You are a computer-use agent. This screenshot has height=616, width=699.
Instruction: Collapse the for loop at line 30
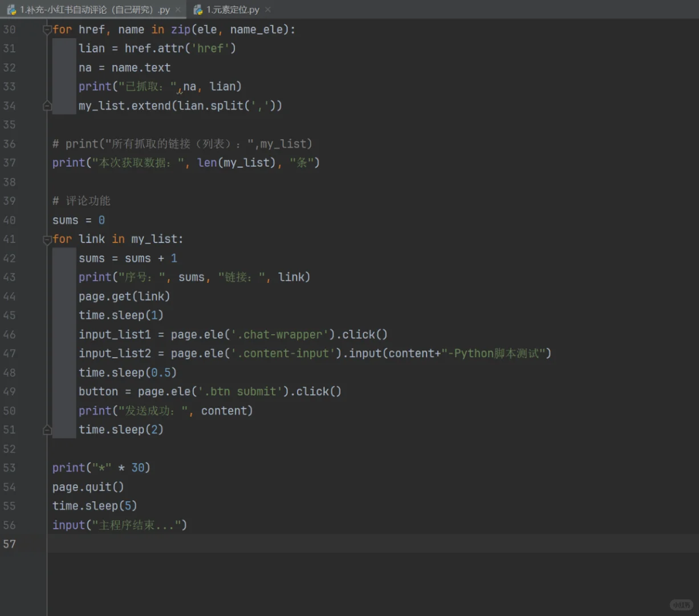(x=47, y=30)
